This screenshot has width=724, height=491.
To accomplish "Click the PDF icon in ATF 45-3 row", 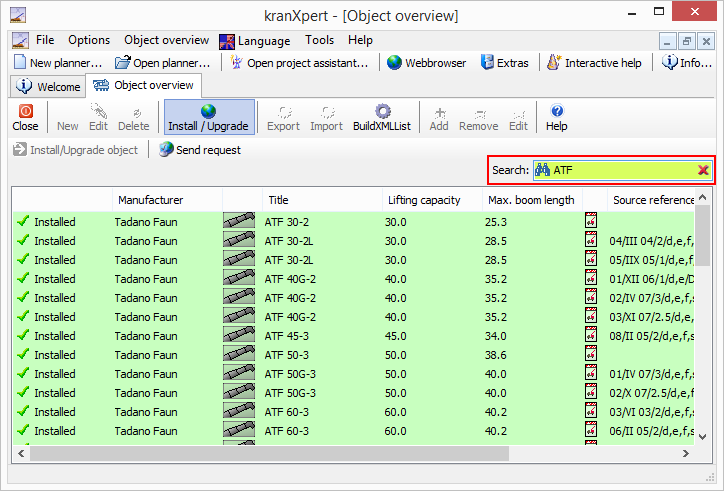I will (591, 336).
